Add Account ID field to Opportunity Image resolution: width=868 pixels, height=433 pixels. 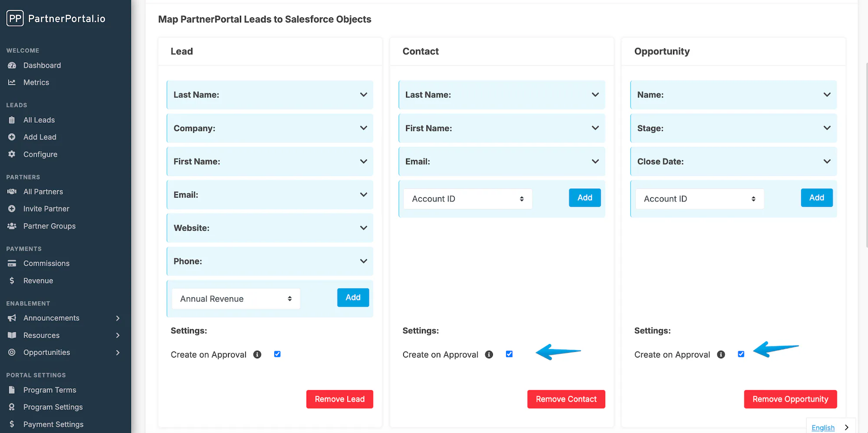[x=817, y=198]
